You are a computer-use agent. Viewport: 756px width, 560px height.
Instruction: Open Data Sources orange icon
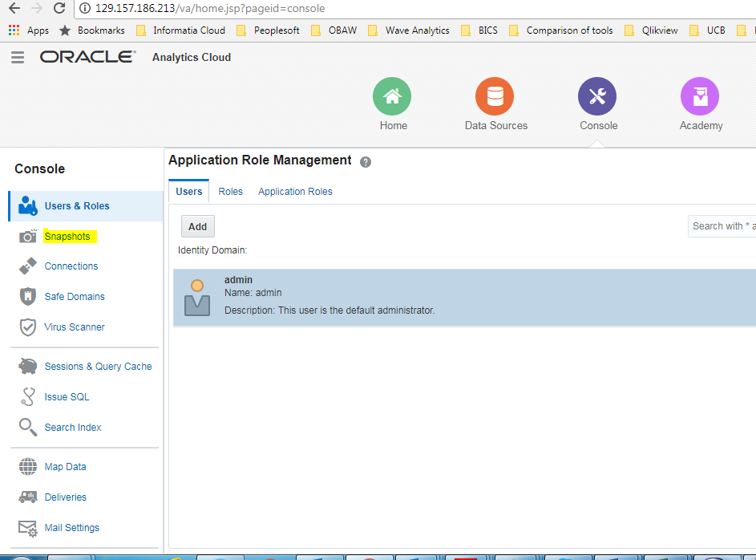click(x=495, y=97)
